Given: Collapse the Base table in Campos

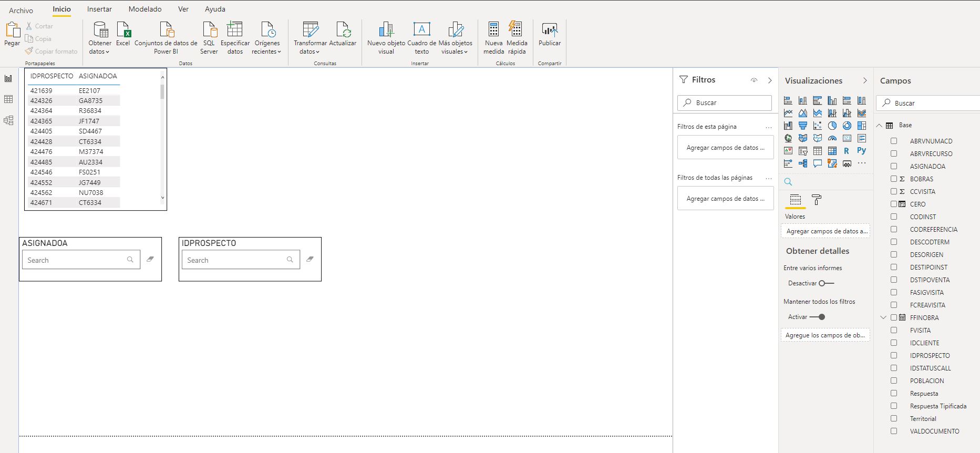Looking at the screenshot, I should click(879, 126).
